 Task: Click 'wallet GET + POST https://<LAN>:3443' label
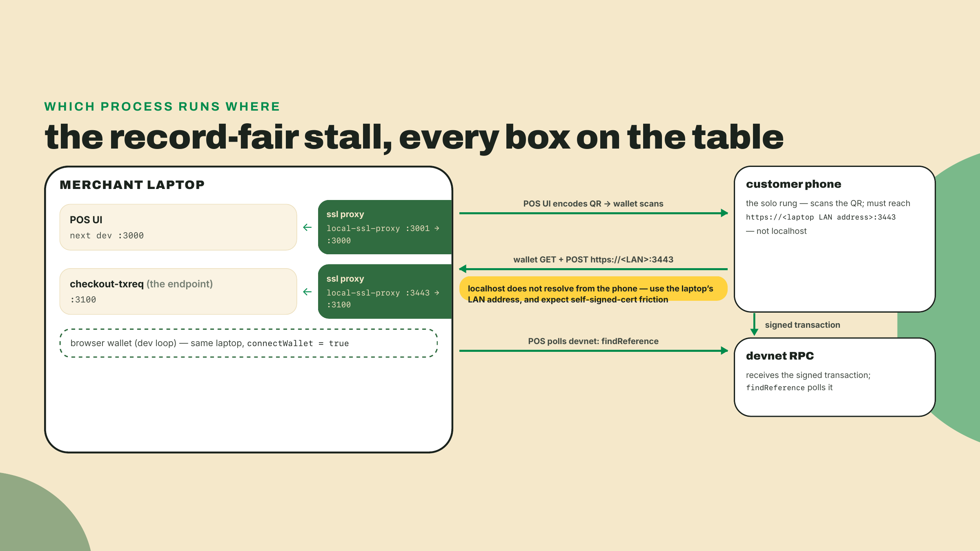593,260
